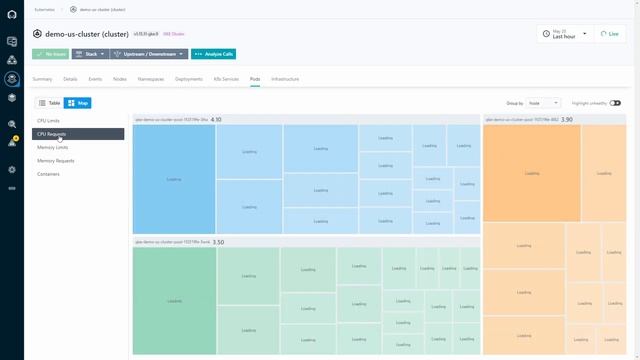Click the Analyze Calls button
Viewport: 640px width, 360px height.
point(213,54)
